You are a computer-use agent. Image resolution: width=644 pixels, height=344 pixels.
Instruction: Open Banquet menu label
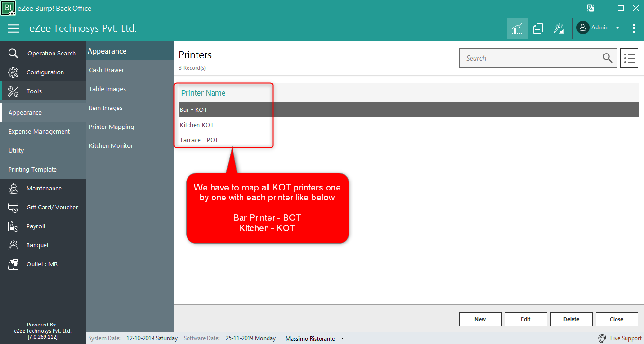pyautogui.click(x=38, y=245)
